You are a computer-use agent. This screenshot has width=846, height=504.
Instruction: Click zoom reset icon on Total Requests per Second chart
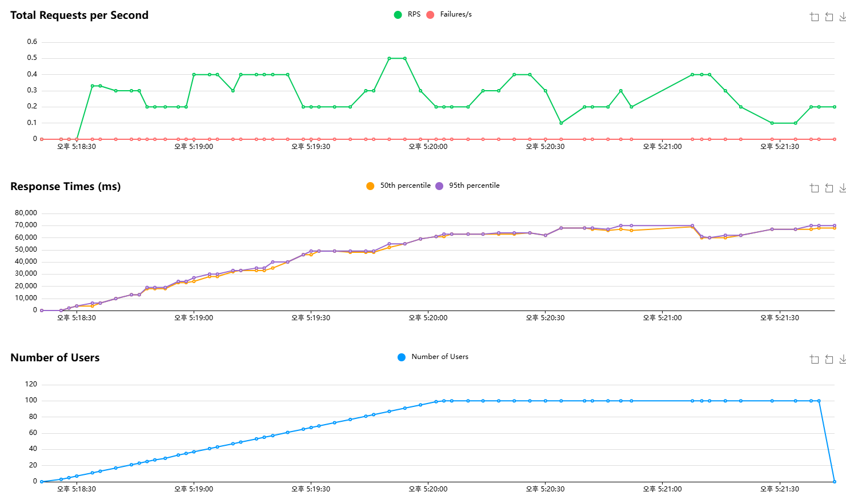click(x=829, y=17)
